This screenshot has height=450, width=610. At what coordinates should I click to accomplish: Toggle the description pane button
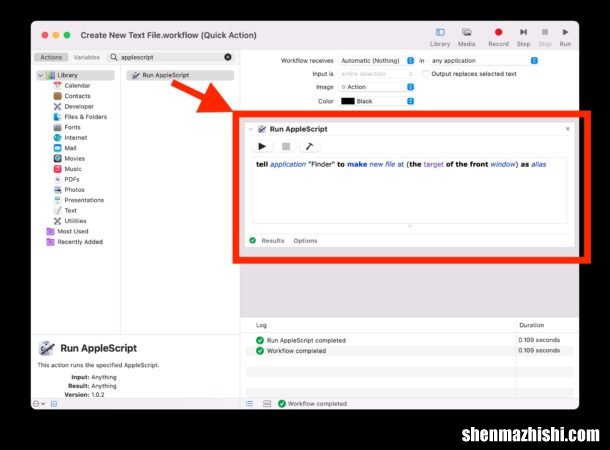(54, 404)
